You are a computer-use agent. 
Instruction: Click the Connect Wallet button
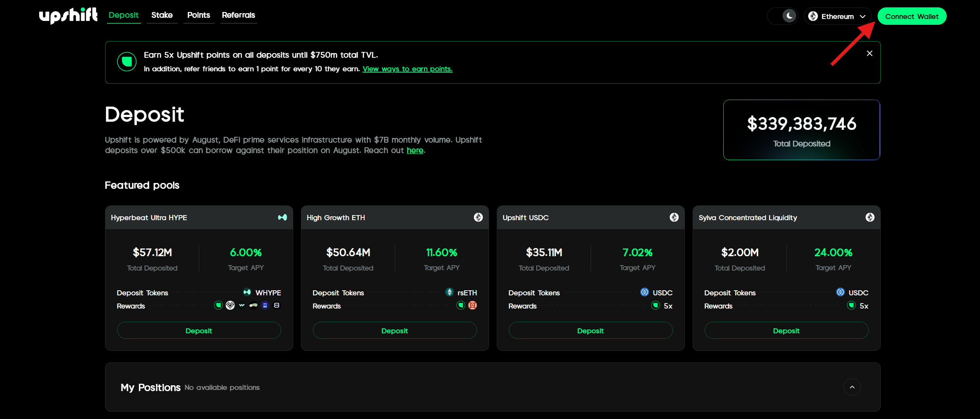click(x=912, y=16)
